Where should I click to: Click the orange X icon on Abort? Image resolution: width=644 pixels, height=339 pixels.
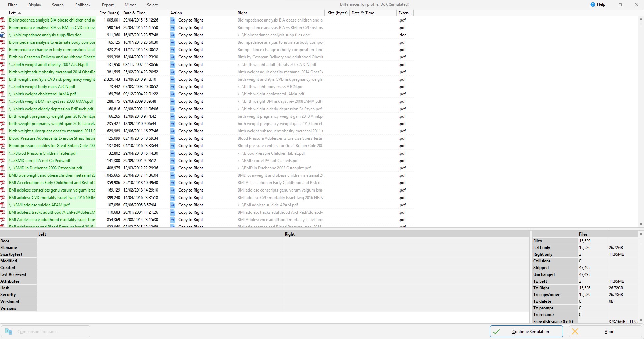575,331
